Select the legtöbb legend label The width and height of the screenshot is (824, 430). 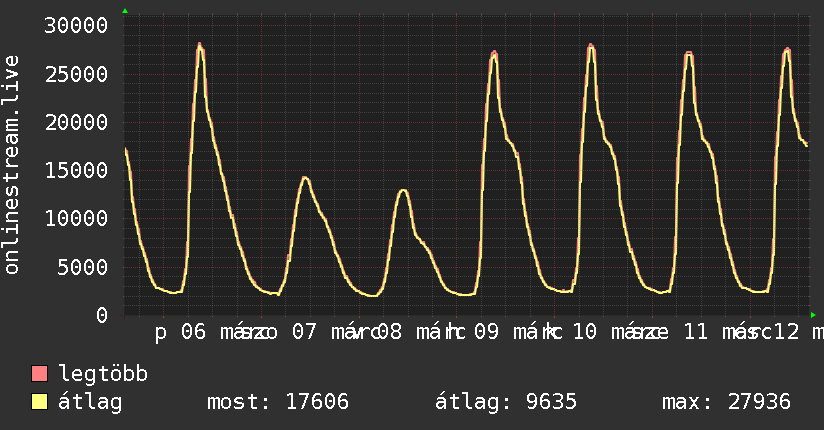pos(103,374)
